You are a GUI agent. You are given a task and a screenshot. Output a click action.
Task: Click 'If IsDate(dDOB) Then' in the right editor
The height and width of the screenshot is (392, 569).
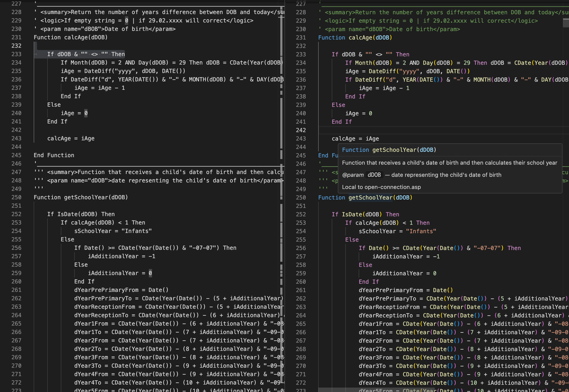tap(366, 214)
